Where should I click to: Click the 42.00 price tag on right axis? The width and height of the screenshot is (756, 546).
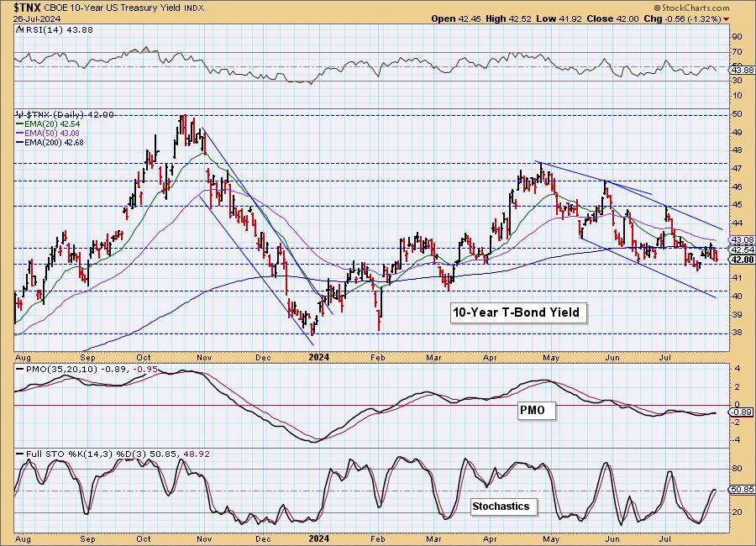tap(742, 260)
